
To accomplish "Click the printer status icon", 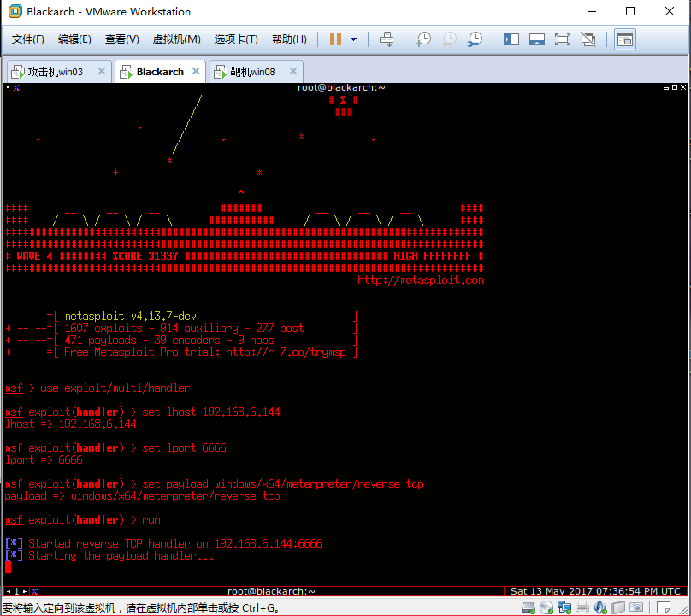I will click(x=582, y=608).
